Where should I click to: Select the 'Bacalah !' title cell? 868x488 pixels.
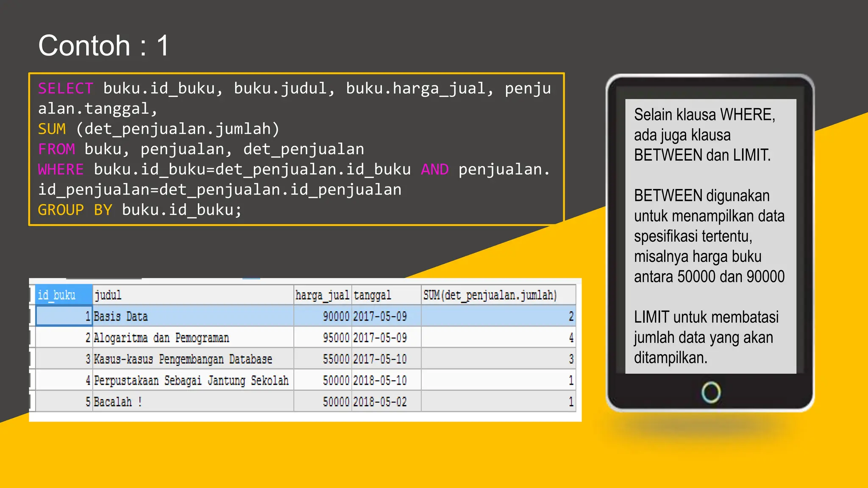coord(193,401)
